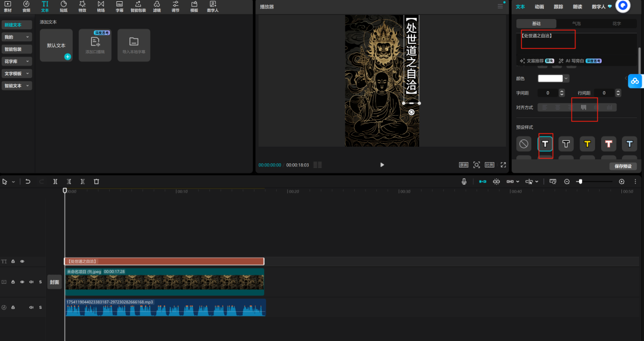Select left text alignment option
The image size is (644, 341).
pos(544,107)
